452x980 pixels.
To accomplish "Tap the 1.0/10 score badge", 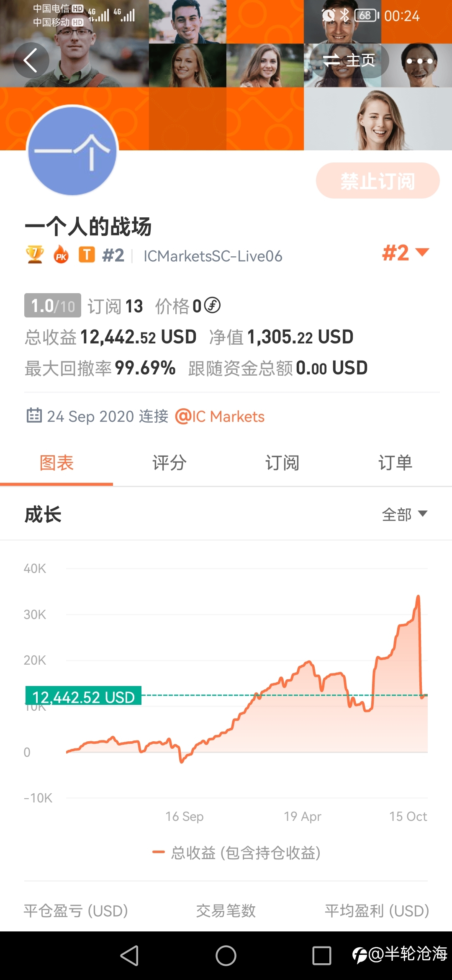I will [53, 305].
